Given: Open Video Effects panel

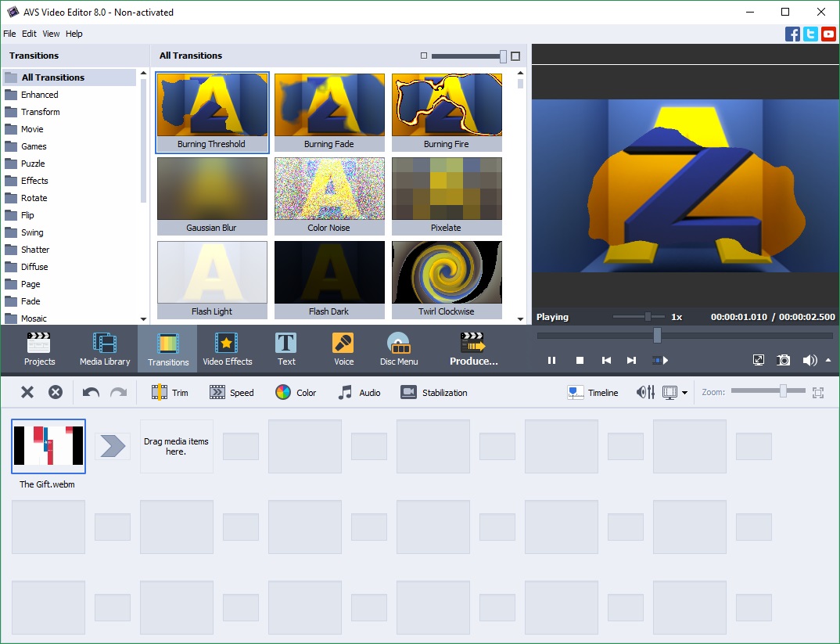Looking at the screenshot, I should tap(227, 349).
